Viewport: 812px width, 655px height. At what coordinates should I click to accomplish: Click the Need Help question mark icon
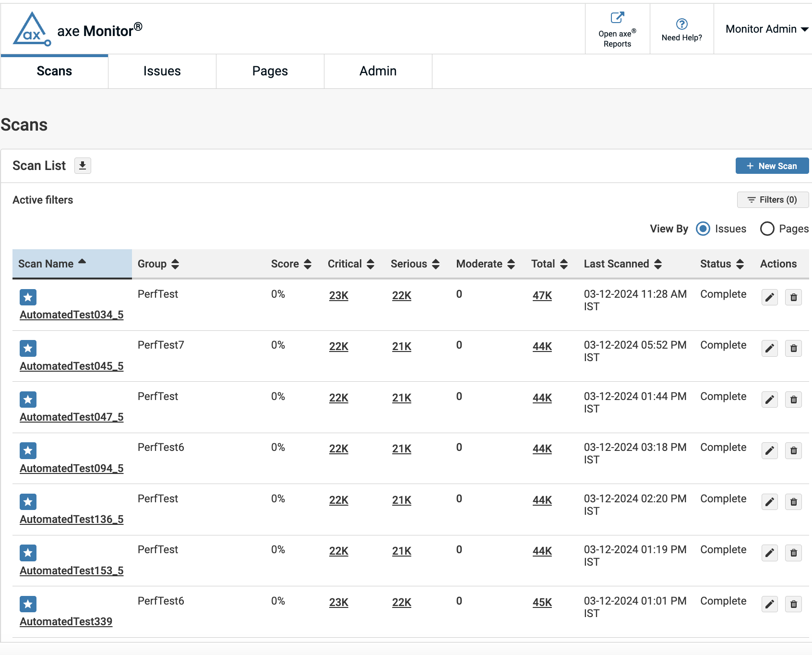(x=681, y=24)
